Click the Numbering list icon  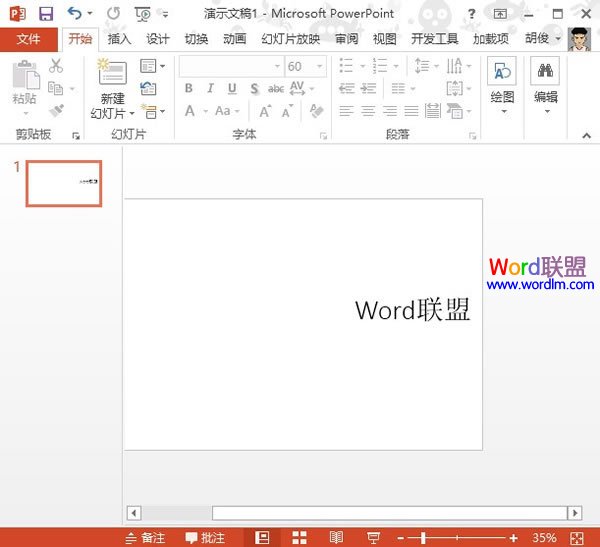tap(380, 66)
